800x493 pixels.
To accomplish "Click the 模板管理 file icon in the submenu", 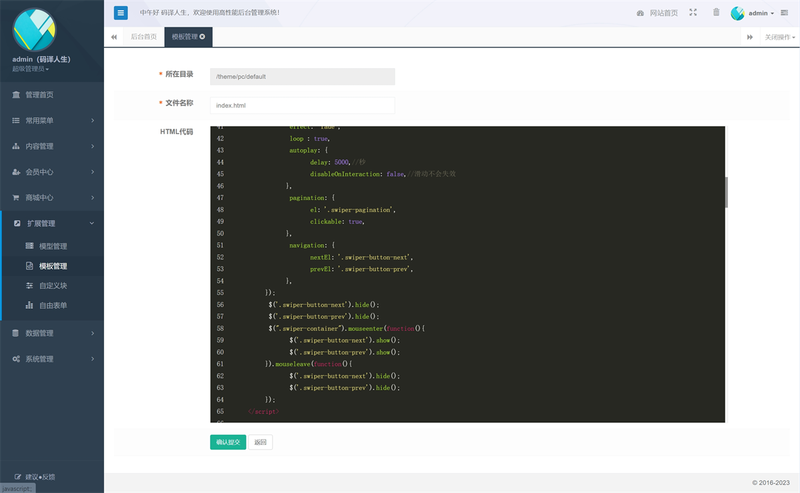I will coord(30,266).
